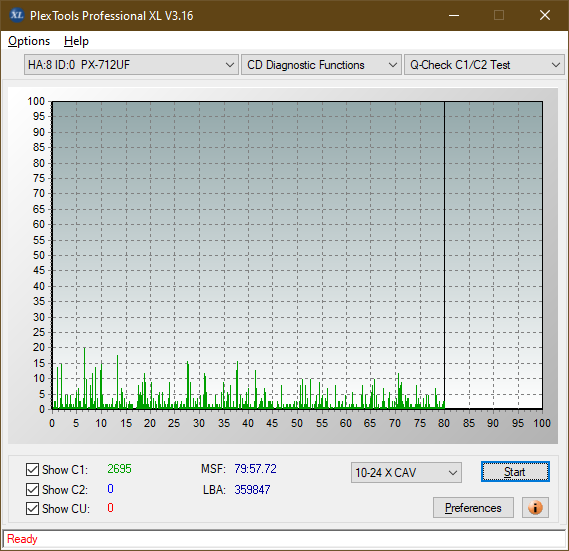
Task: Close the PlexTools window
Action: pos(545,15)
